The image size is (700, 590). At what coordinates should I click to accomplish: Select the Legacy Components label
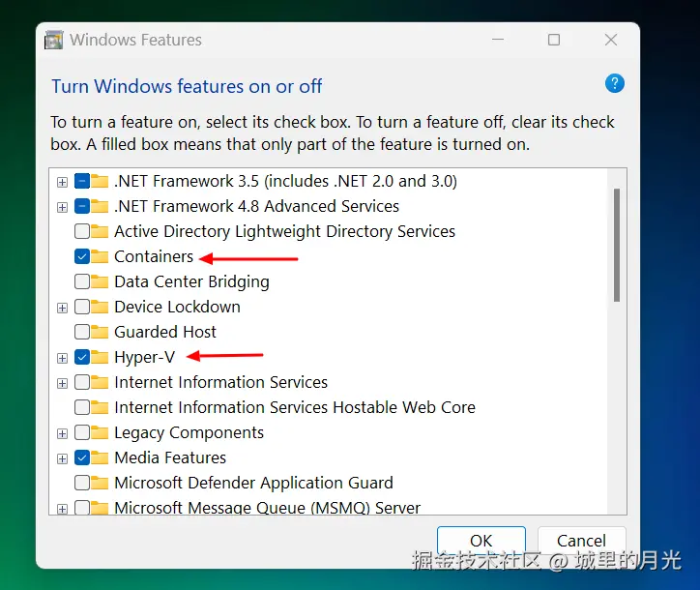click(x=189, y=432)
